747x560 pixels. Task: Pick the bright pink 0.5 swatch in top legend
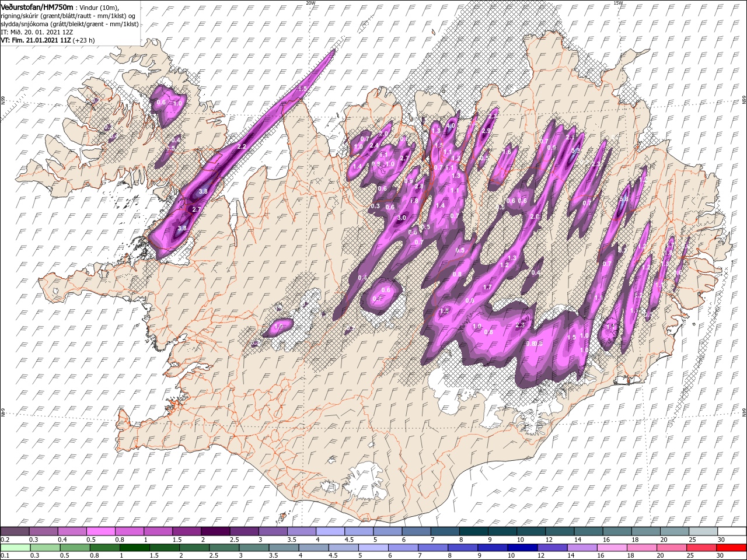[x=100, y=531]
